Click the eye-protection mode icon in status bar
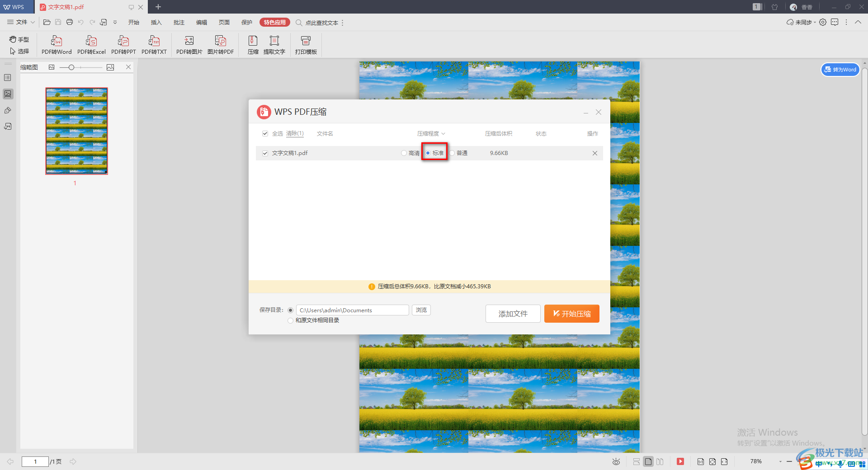Image resolution: width=868 pixels, height=470 pixels. [616, 461]
